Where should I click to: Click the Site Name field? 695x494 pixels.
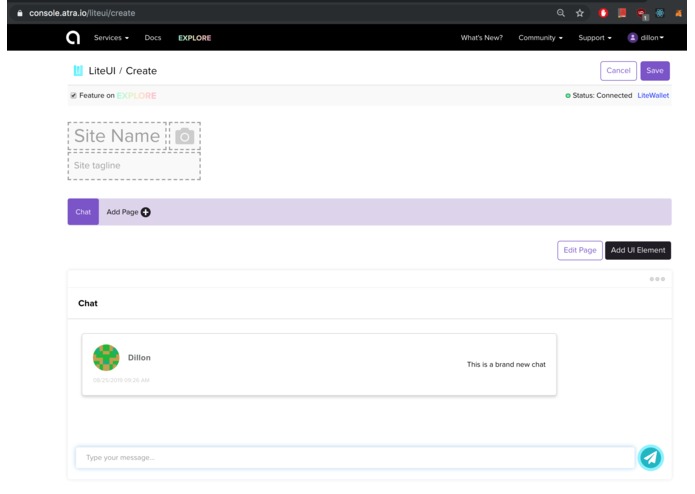(x=117, y=136)
